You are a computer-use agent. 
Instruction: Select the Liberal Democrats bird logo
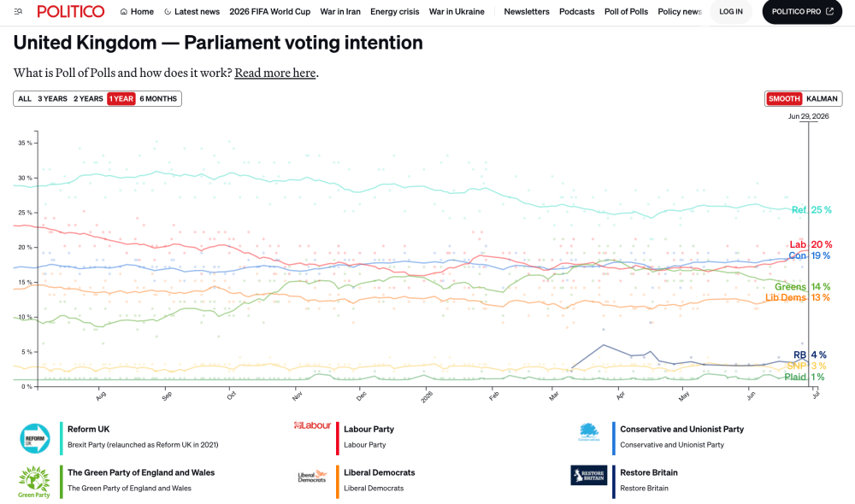pyautogui.click(x=312, y=477)
